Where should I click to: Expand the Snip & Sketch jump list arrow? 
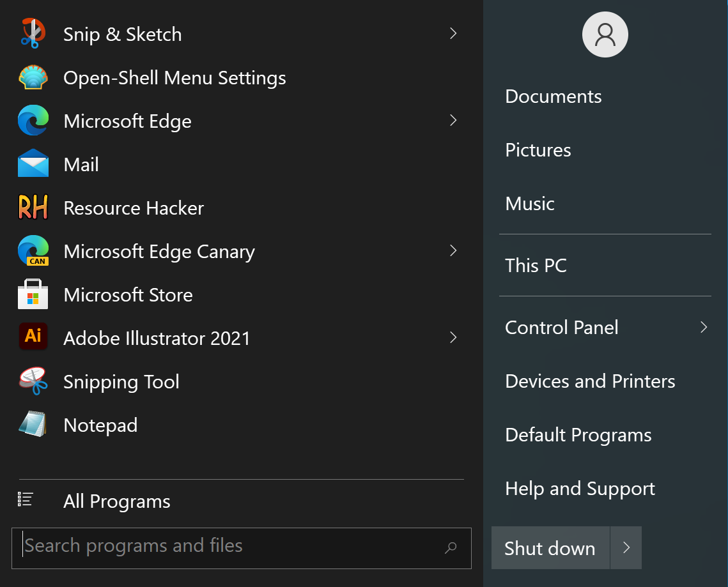453,33
